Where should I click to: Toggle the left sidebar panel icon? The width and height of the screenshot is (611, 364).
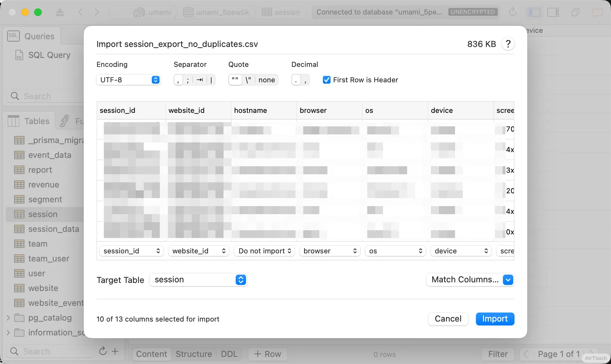534,12
